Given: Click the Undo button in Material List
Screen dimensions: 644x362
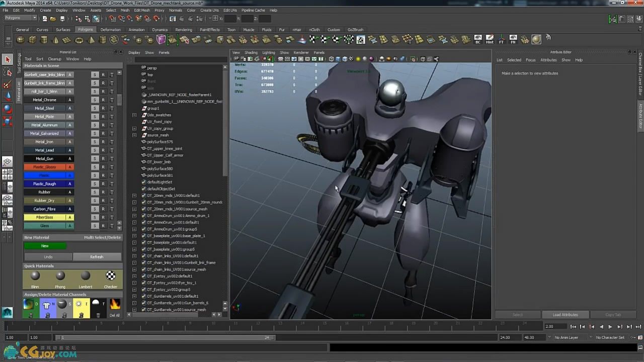Looking at the screenshot, I should (48, 257).
